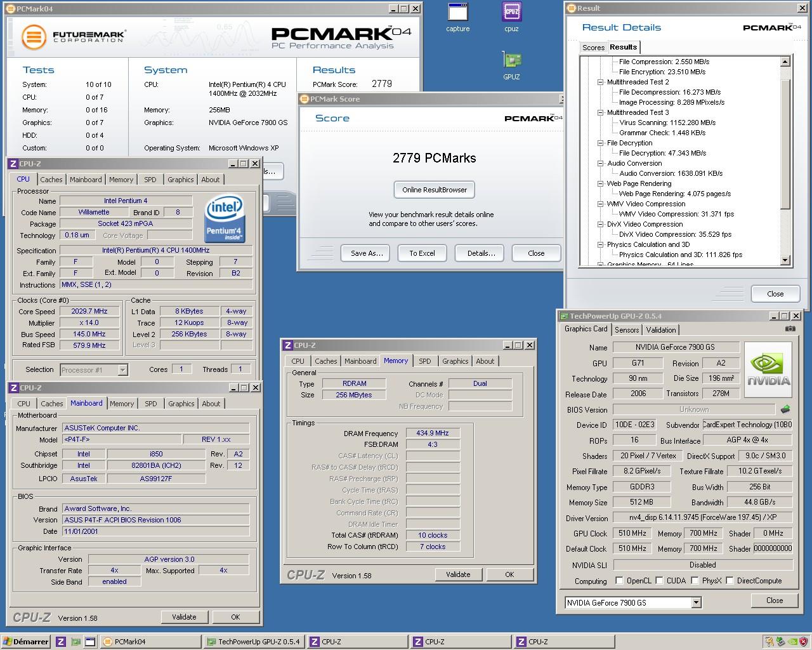Image resolution: width=812 pixels, height=650 pixels.
Task: Select Virus Scanning result row
Action: point(667,123)
